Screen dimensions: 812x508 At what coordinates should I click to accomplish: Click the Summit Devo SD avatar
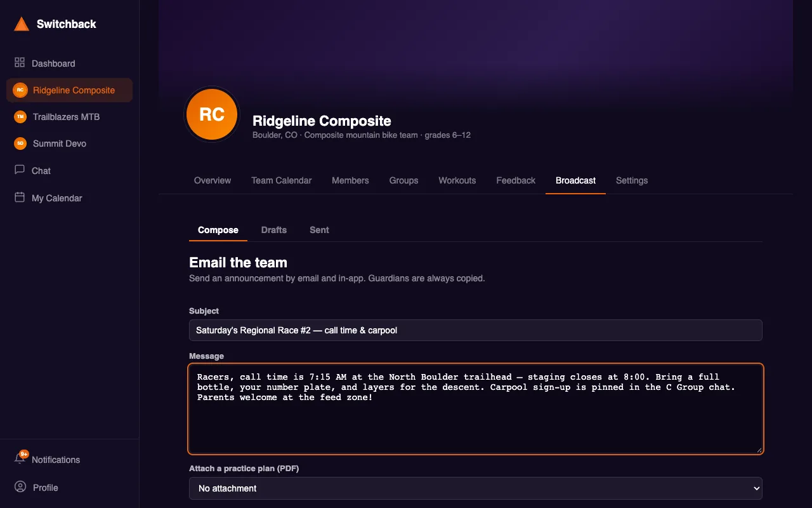20,144
